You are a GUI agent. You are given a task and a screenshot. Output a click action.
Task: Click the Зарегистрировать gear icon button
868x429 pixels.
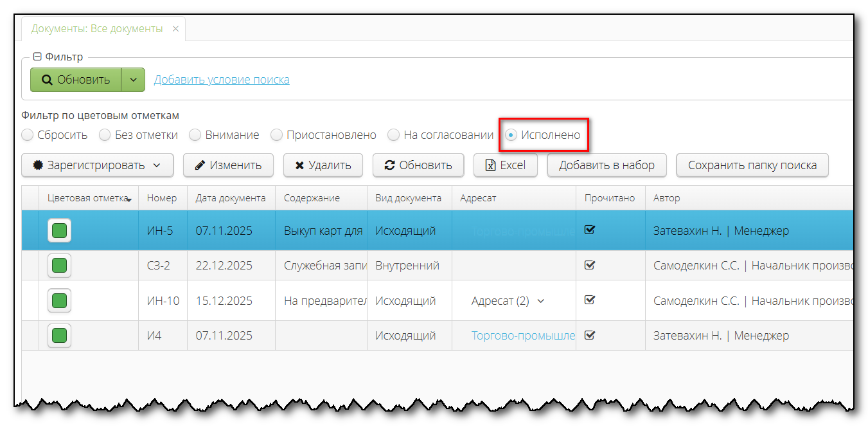tap(98, 165)
